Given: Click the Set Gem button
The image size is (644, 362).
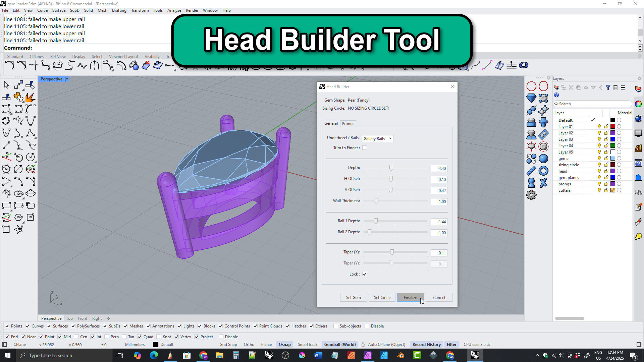Looking at the screenshot, I should 353,298.
